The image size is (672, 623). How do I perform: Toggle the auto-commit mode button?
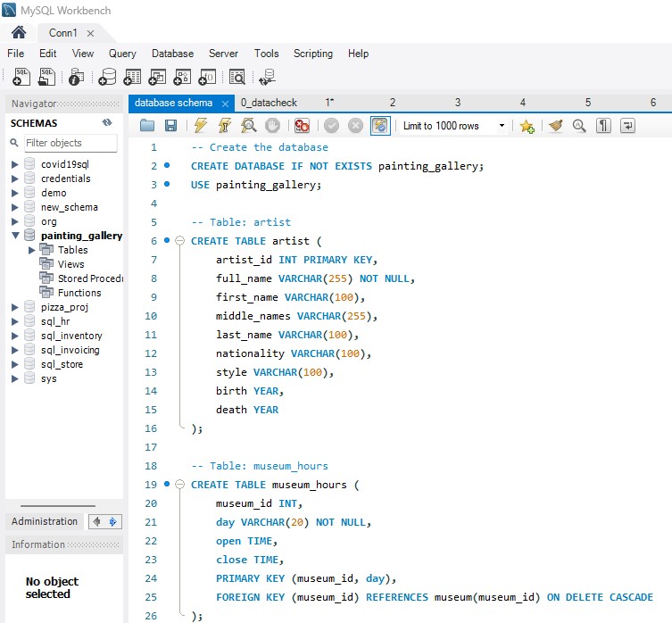pos(380,126)
